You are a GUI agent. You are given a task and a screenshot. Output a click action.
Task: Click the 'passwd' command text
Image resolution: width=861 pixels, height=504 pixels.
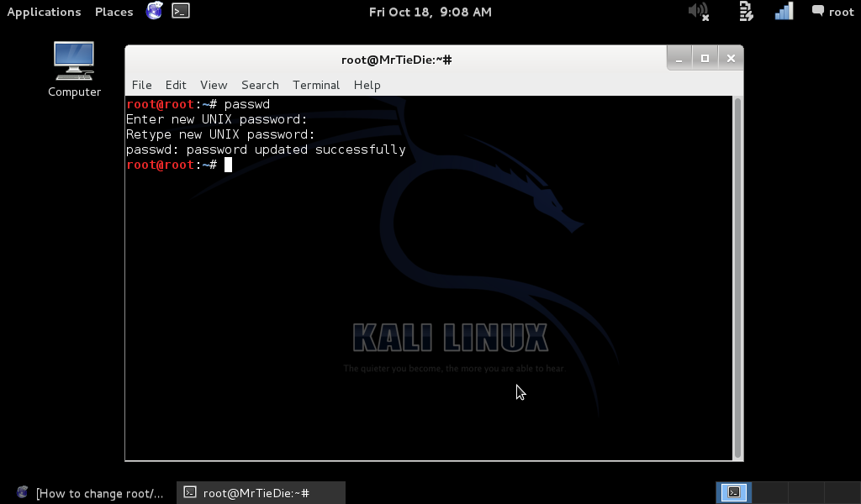[x=247, y=104]
